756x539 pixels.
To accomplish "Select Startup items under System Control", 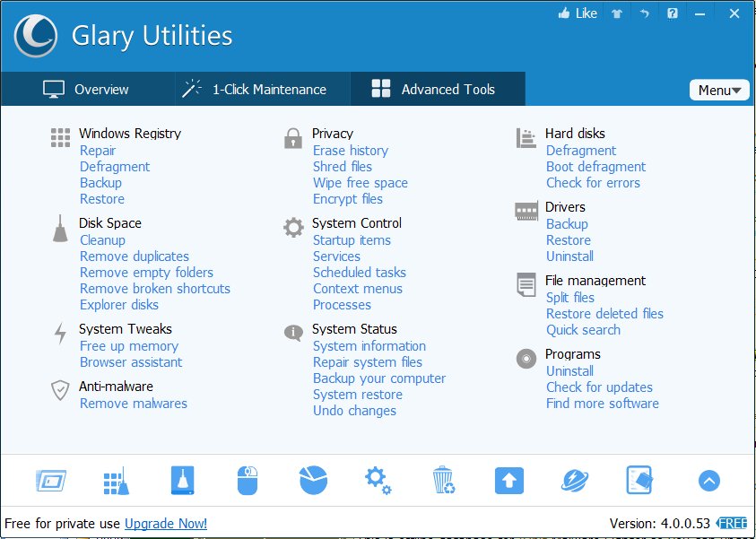I will pos(352,240).
